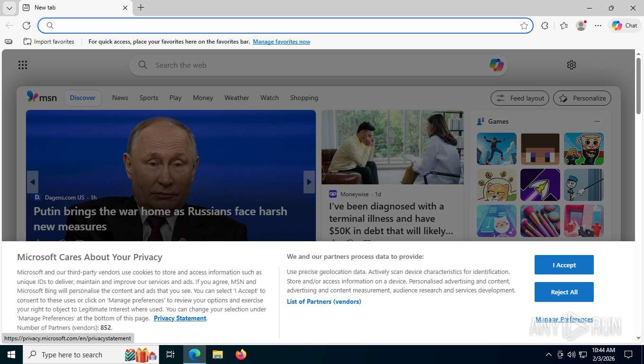Open the Shopping tab

(x=304, y=98)
